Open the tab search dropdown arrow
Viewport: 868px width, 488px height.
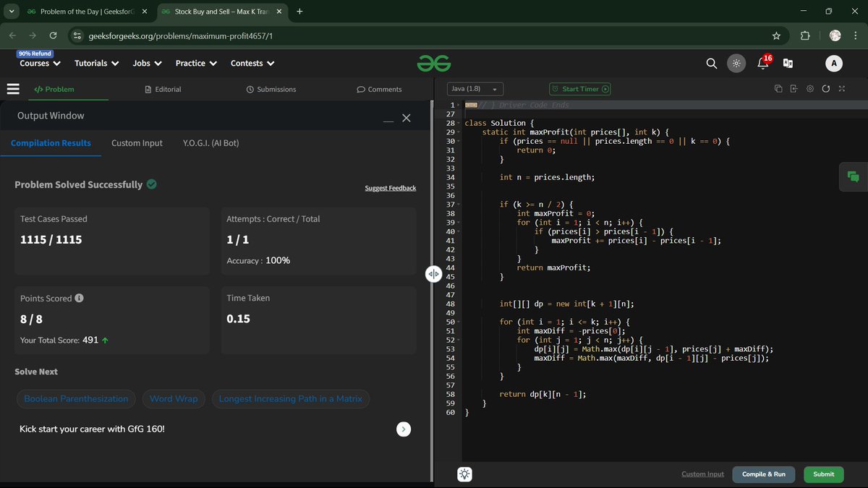point(11,12)
